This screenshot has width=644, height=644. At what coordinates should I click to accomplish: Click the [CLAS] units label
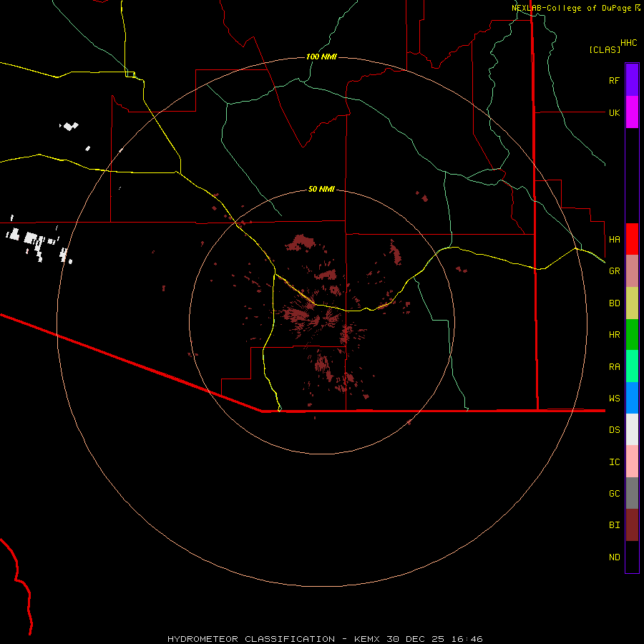(605, 49)
